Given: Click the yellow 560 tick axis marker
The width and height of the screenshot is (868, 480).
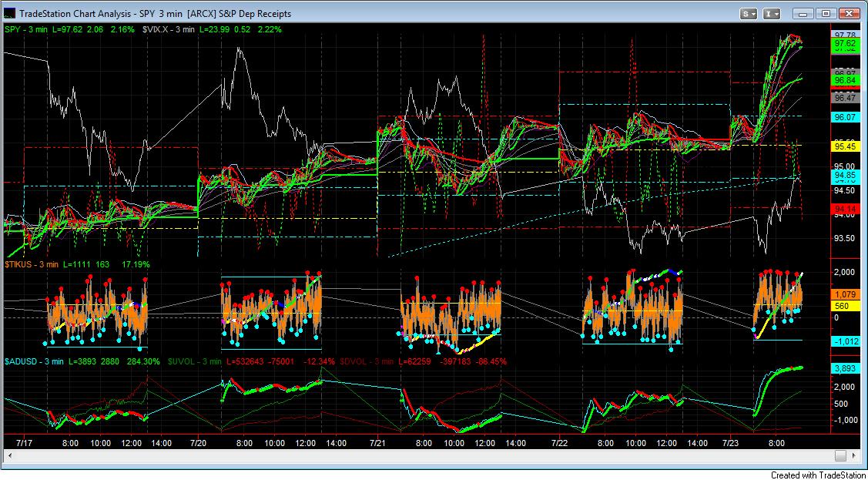Looking at the screenshot, I should (846, 305).
